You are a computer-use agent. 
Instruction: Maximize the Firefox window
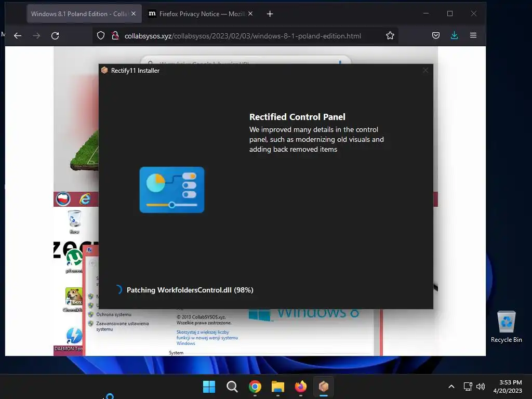(450, 14)
